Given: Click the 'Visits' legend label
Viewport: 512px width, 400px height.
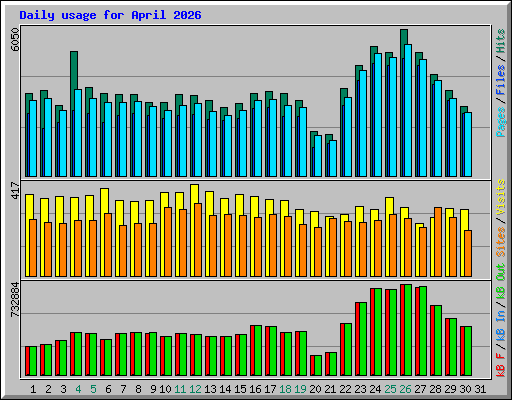Looking at the screenshot, I should tap(500, 197).
